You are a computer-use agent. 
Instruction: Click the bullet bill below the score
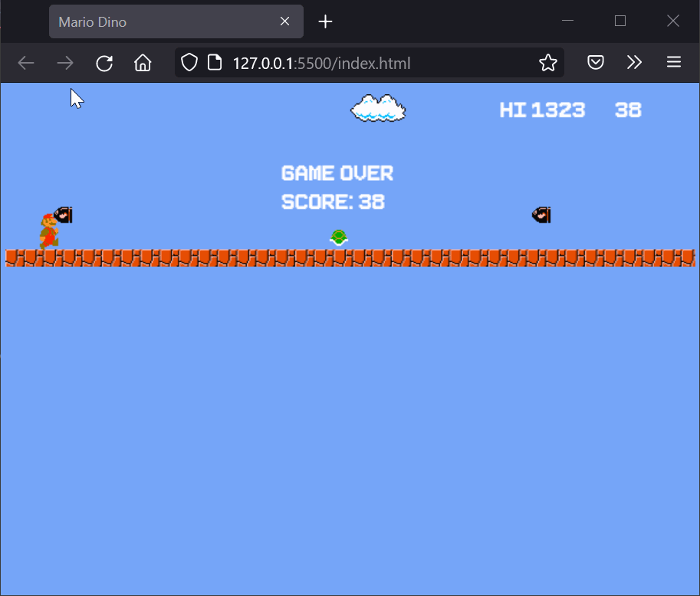[x=541, y=215]
